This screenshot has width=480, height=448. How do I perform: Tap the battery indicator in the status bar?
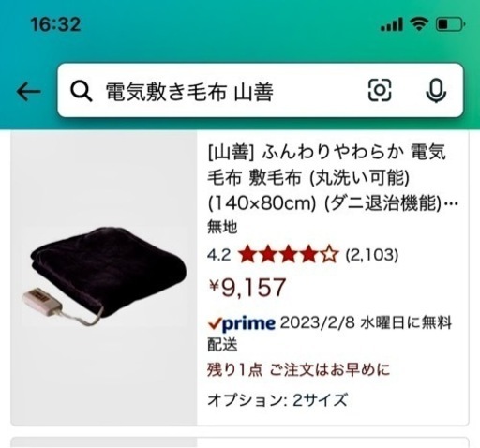pyautogui.click(x=450, y=24)
